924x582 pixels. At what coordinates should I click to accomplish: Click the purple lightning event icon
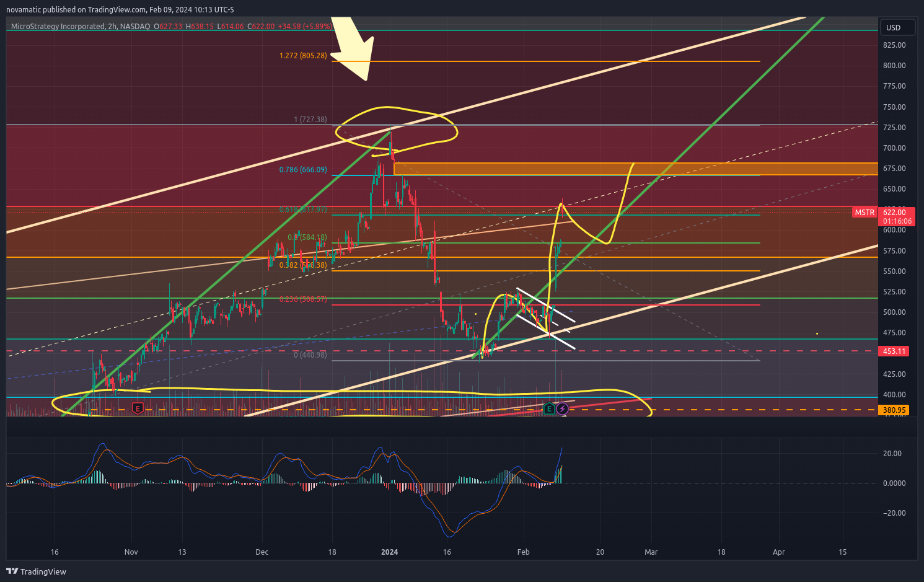click(x=562, y=408)
